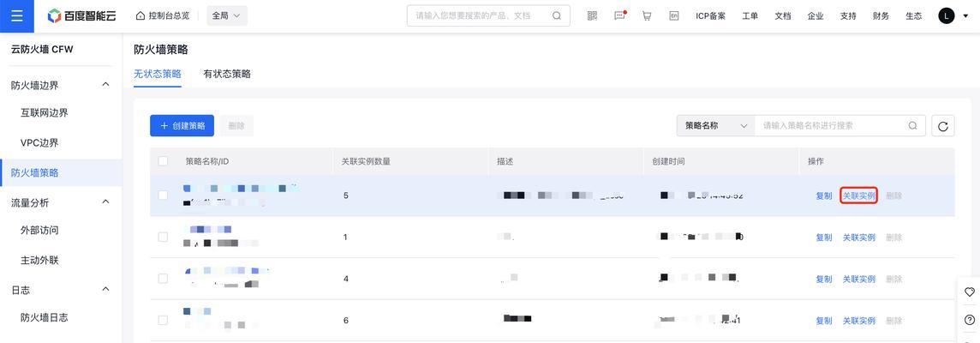The height and width of the screenshot is (343, 980).
Task: Check the row with 1 associated instance
Action: [x=163, y=238]
